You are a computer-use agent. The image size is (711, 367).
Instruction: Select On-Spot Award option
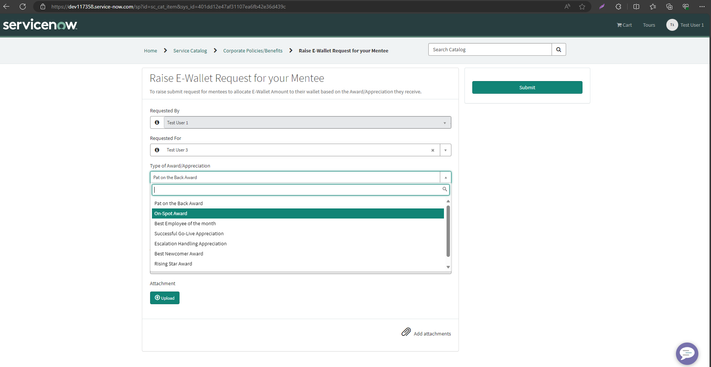coord(298,213)
